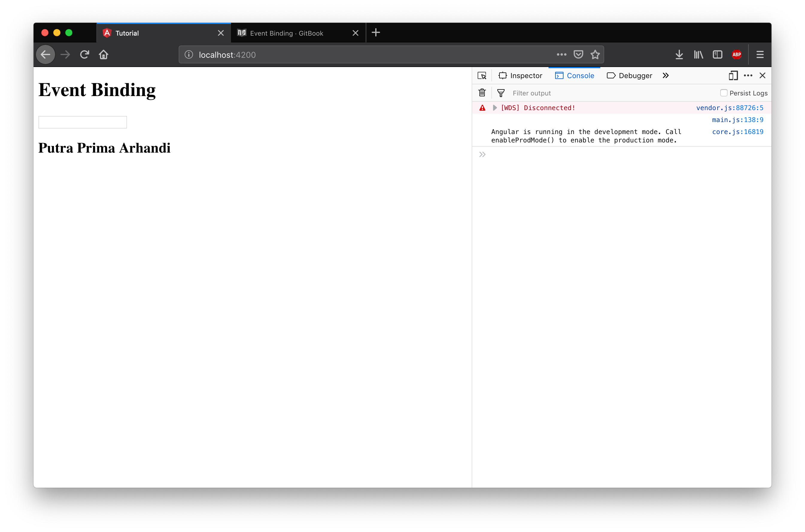Screen dimensions: 805x532
Task: Click the three-dot DevTools menu button
Action: [749, 75]
